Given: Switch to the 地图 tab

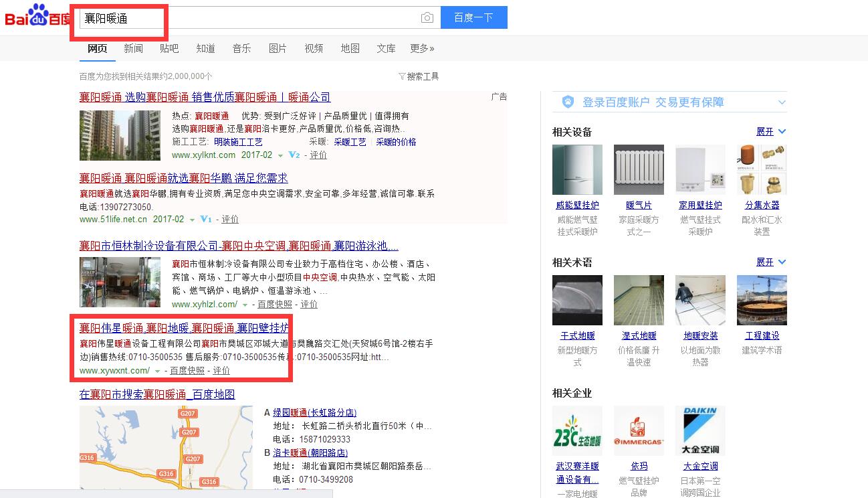Looking at the screenshot, I should (350, 48).
